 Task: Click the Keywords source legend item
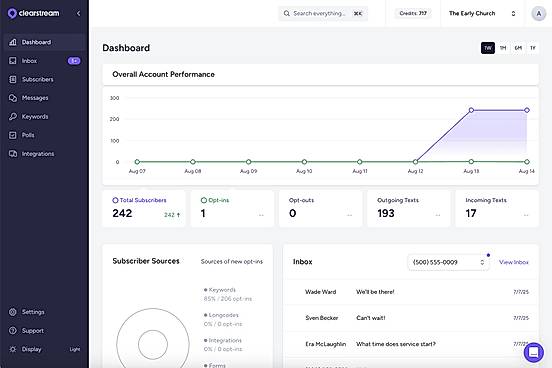228,294
